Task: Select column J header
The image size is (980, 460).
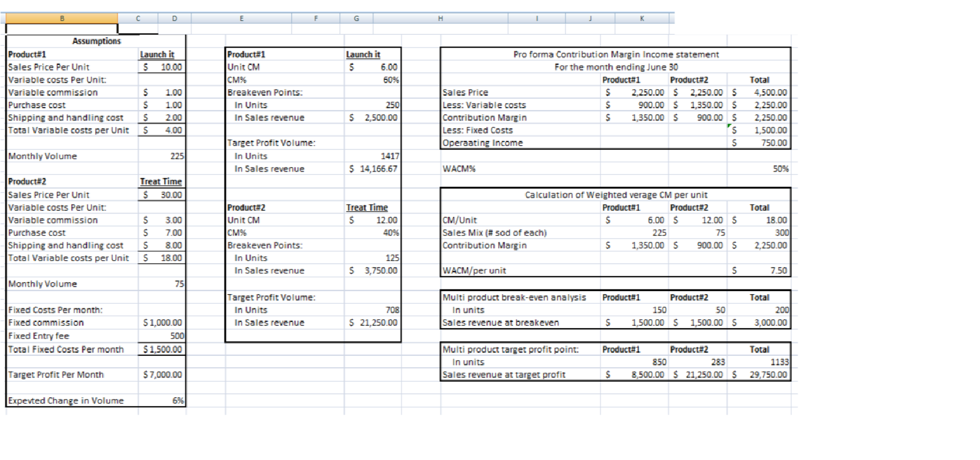Action: [x=590, y=18]
